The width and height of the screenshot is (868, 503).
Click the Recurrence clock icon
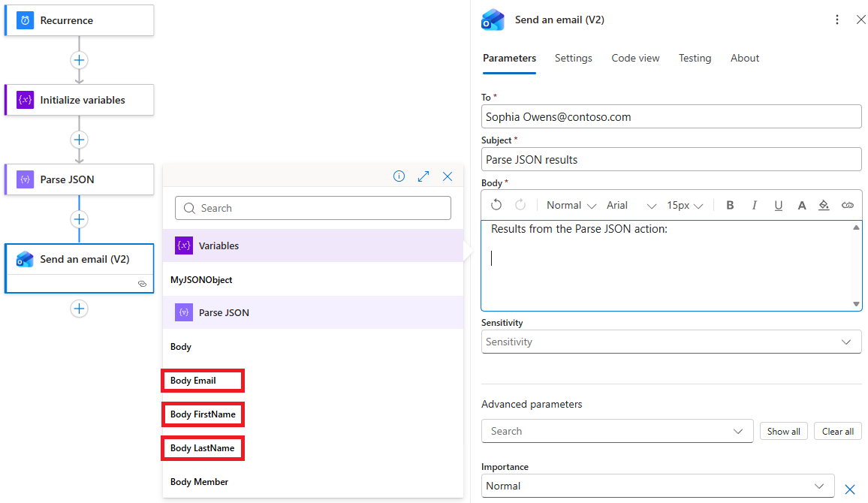point(25,20)
